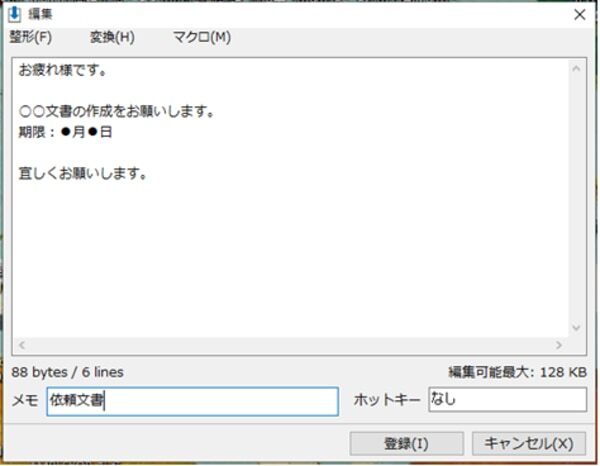Click the 編集可能最大: 128 KB label
This screenshot has width=600, height=466.
click(x=517, y=372)
